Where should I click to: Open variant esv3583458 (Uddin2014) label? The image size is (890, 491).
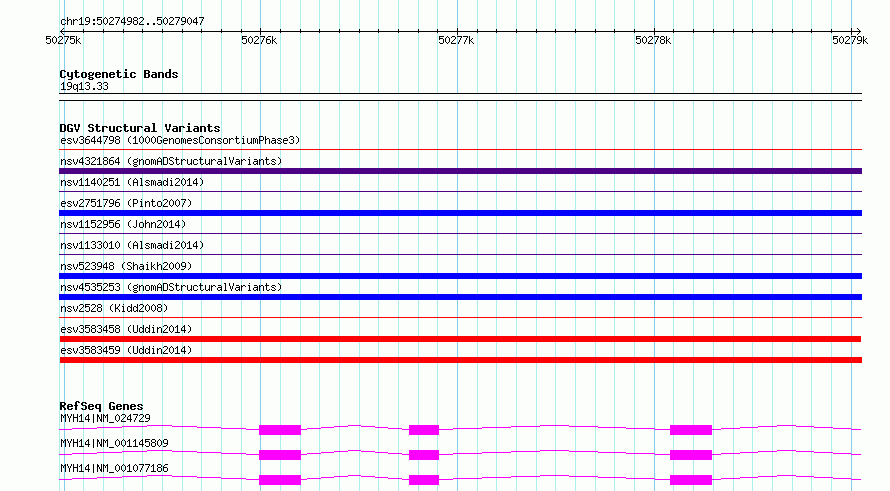pyautogui.click(x=126, y=329)
